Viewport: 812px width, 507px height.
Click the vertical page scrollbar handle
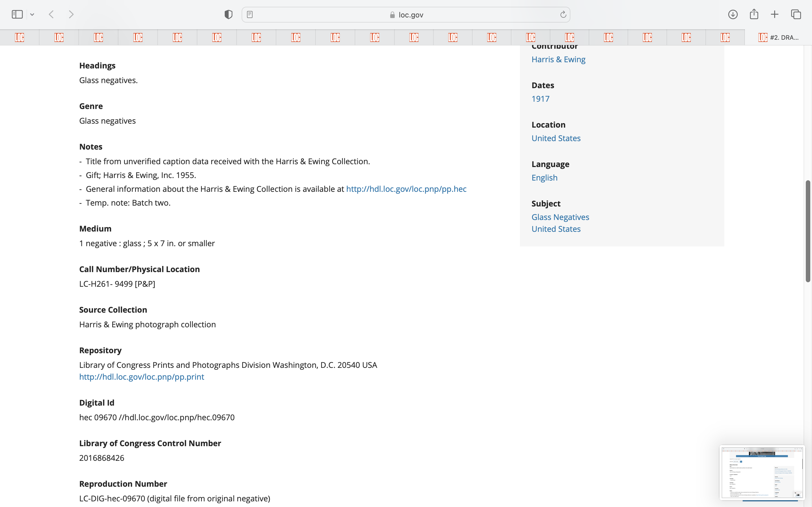[808, 231]
